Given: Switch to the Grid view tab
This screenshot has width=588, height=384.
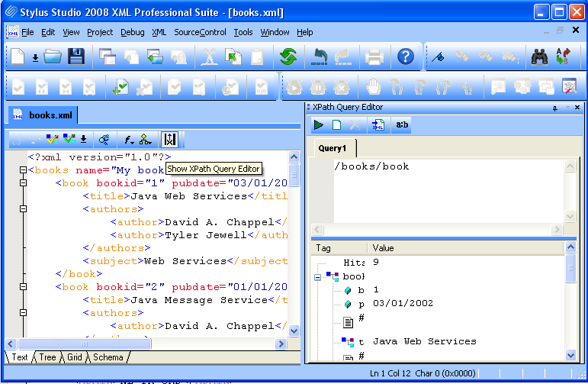Looking at the screenshot, I should point(74,357).
